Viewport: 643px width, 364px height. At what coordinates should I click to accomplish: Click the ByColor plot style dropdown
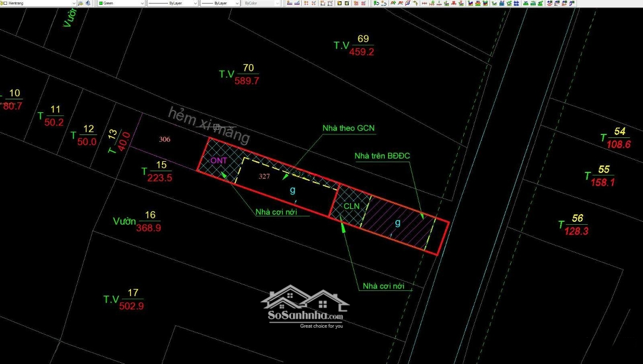(260, 3)
